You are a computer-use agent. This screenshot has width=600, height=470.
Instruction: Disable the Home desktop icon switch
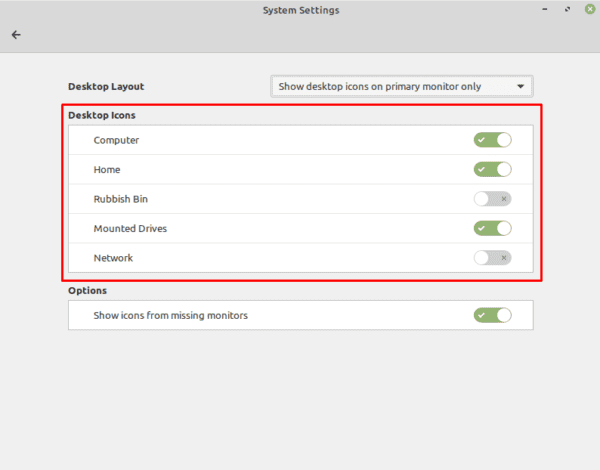coord(492,170)
